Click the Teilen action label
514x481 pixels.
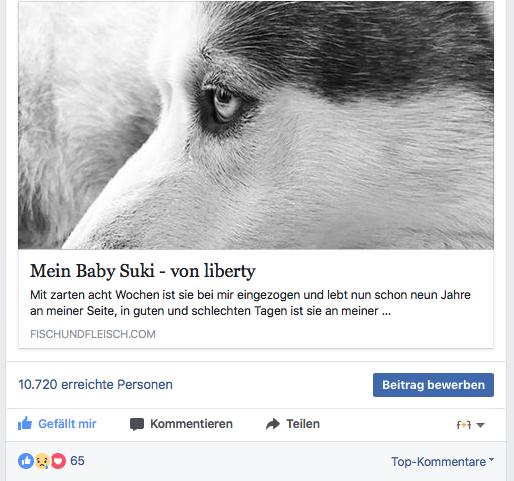click(303, 424)
